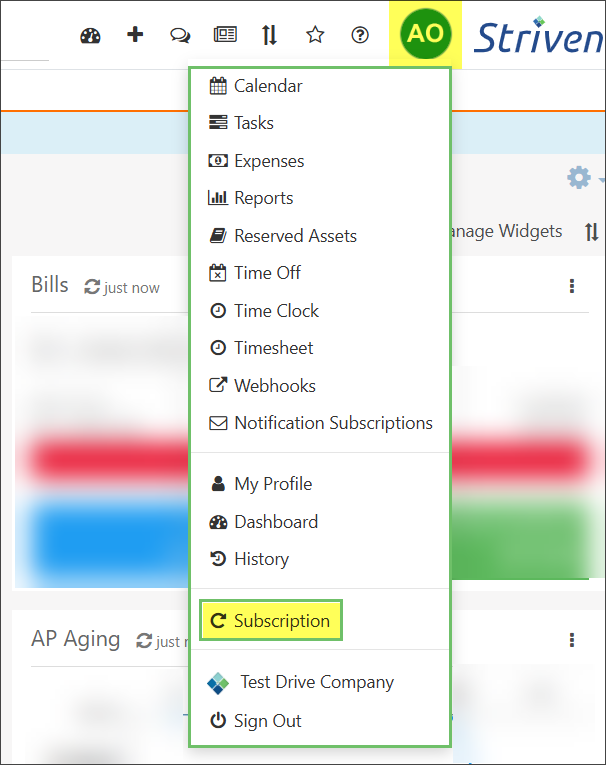Screen dimensions: 606x765
Task: Open Notification Subscriptions menu item
Action: (319, 423)
